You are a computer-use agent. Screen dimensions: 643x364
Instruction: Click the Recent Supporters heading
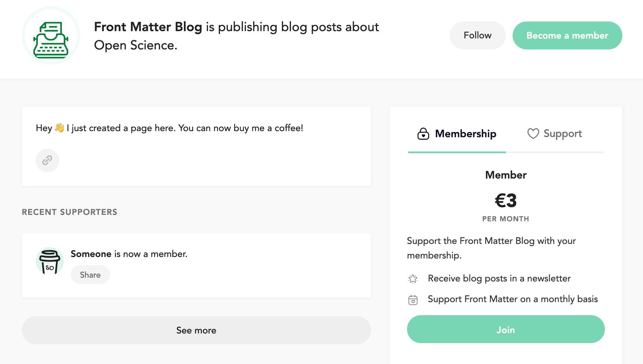point(69,212)
